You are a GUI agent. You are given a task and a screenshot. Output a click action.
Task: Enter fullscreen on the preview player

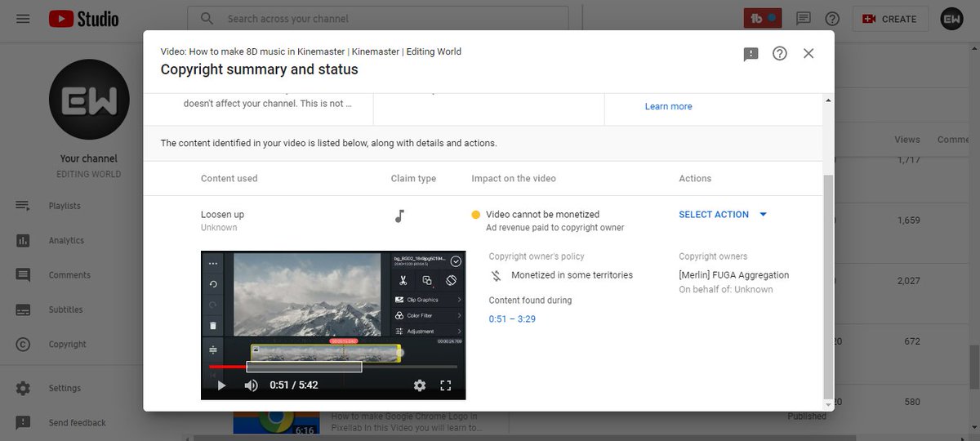click(x=446, y=385)
